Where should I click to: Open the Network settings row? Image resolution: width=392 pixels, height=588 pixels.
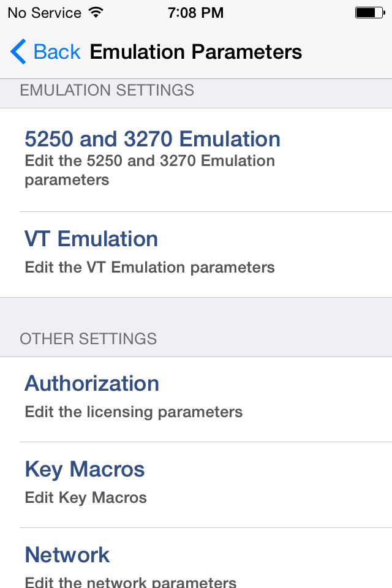67,555
